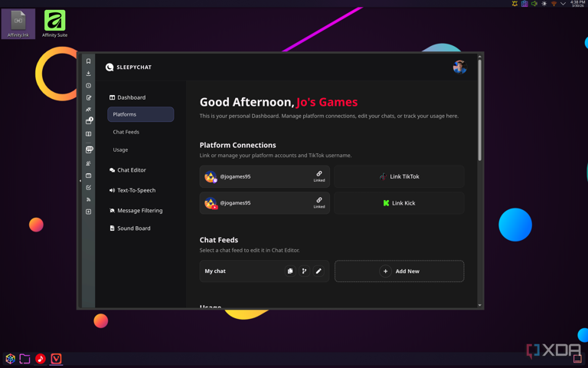
Task: Copy the My chat feed link
Action: point(290,271)
